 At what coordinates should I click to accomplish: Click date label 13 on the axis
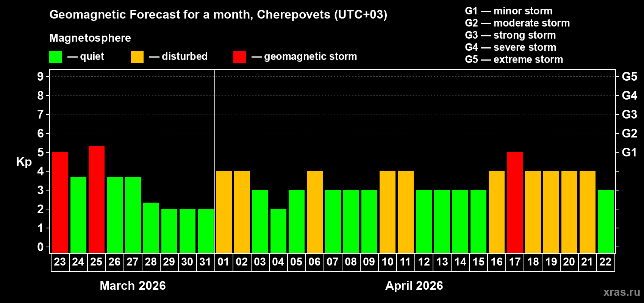pos(442,262)
